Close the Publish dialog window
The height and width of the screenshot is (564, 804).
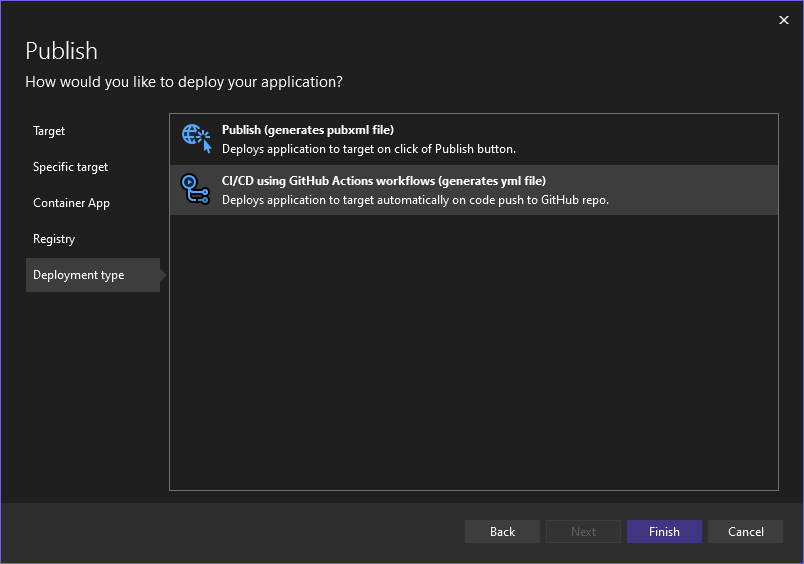[784, 20]
